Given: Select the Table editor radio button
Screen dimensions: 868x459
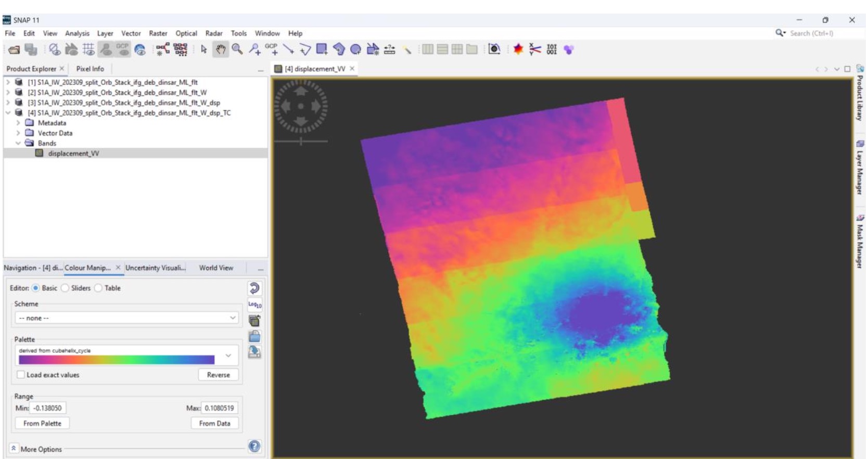Looking at the screenshot, I should coord(98,288).
